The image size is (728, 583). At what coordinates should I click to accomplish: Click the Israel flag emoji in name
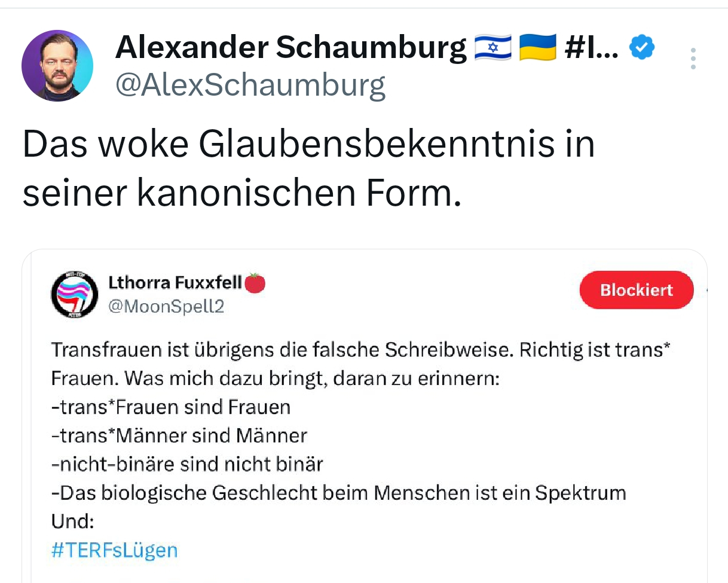pyautogui.click(x=493, y=48)
